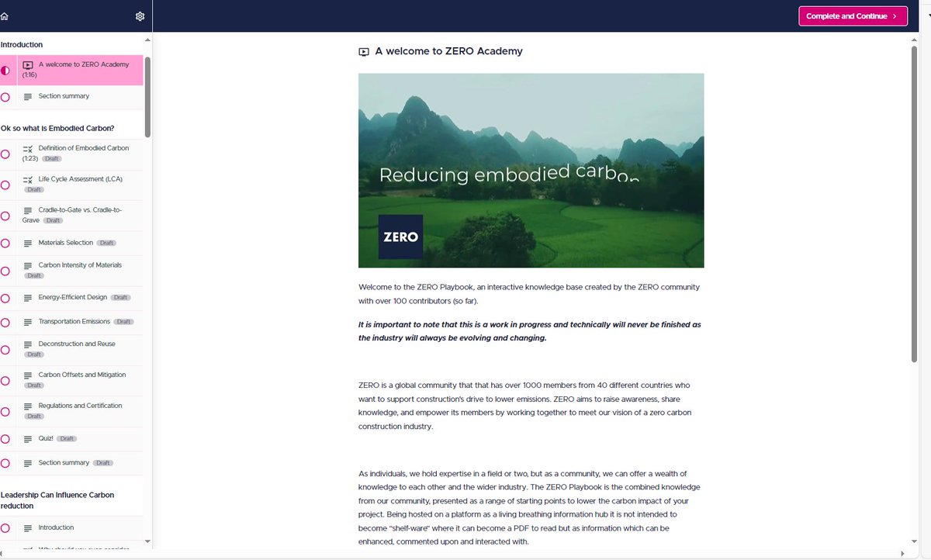Toggle completion circle for Carbon Intensity of Materials
The height and width of the screenshot is (560, 931).
[5, 271]
